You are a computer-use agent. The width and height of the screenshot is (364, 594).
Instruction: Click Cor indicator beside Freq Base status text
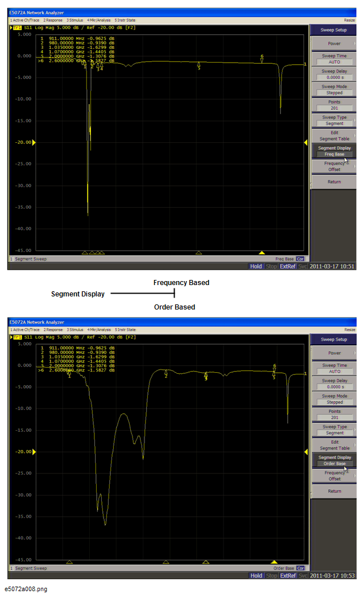pos(300,259)
